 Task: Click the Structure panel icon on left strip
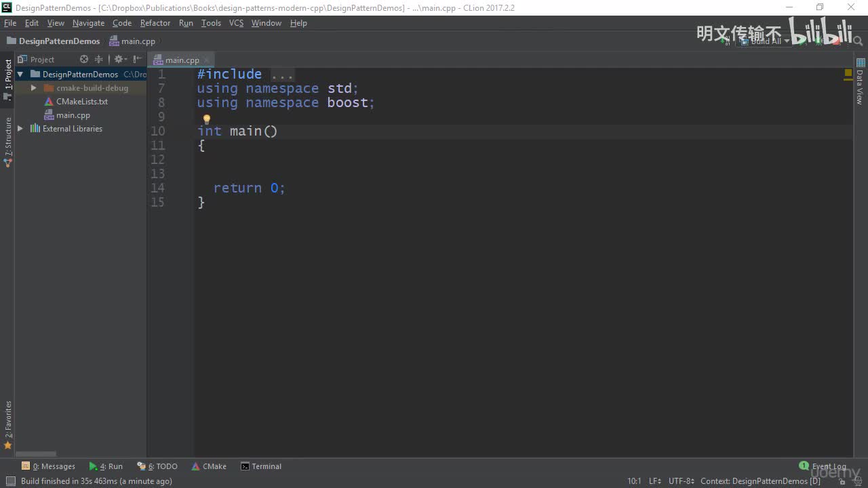coord(8,163)
